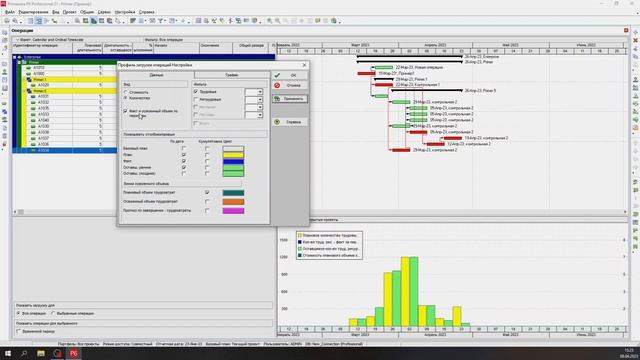640x360 pixels.
Task: Select Выбранные операции radio button
Action: point(53,313)
